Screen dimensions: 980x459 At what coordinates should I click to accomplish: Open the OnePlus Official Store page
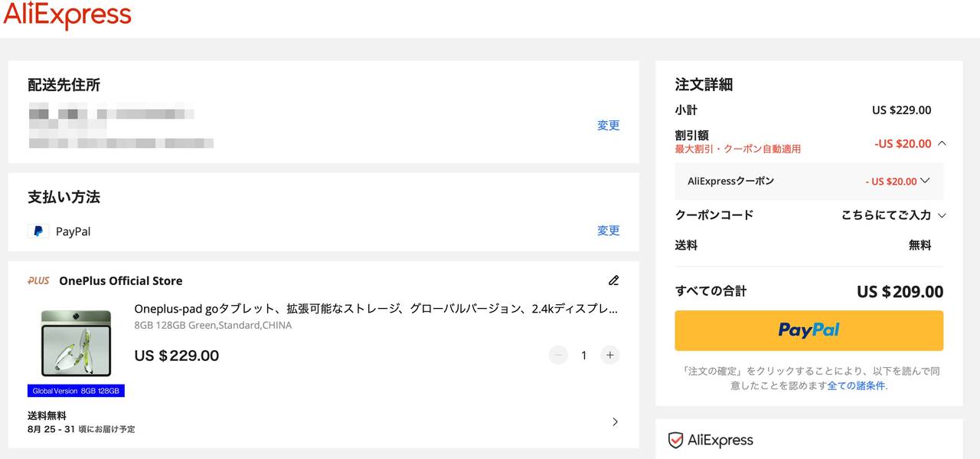click(x=120, y=280)
